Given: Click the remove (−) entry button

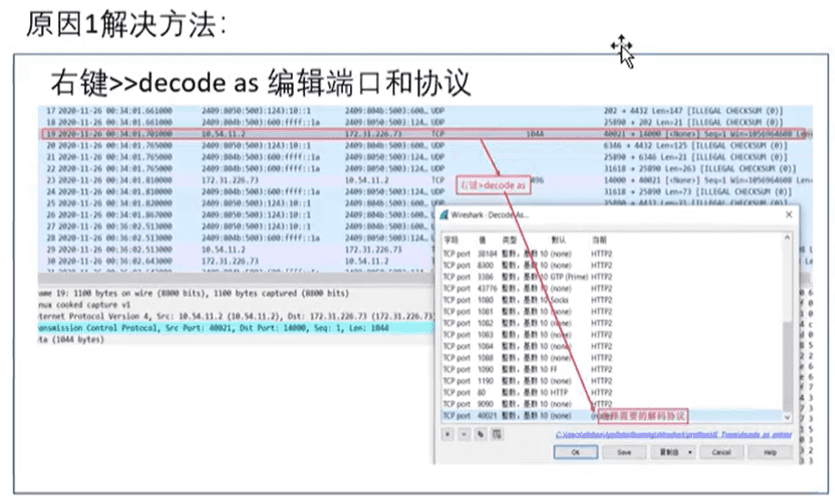Looking at the screenshot, I should pyautogui.click(x=463, y=434).
